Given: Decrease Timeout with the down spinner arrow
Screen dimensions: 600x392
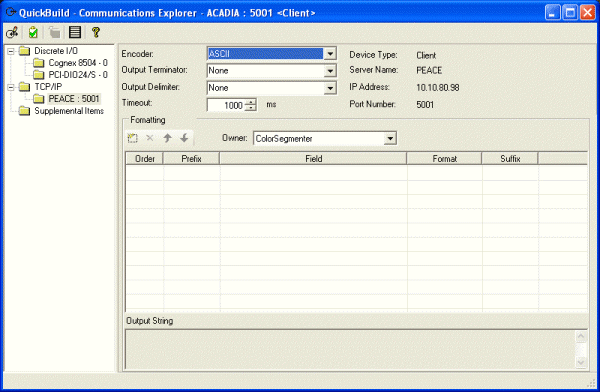Looking at the screenshot, I should coord(251,108).
